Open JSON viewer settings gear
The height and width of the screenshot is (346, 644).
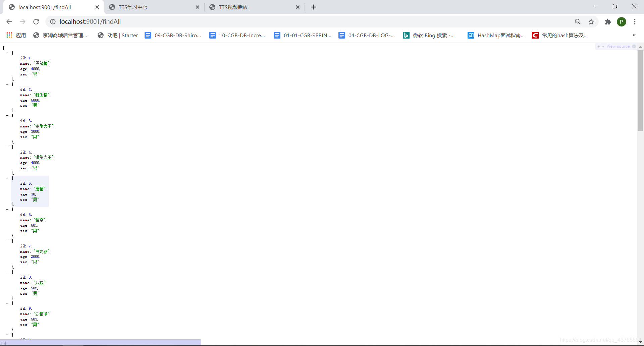[x=634, y=46]
